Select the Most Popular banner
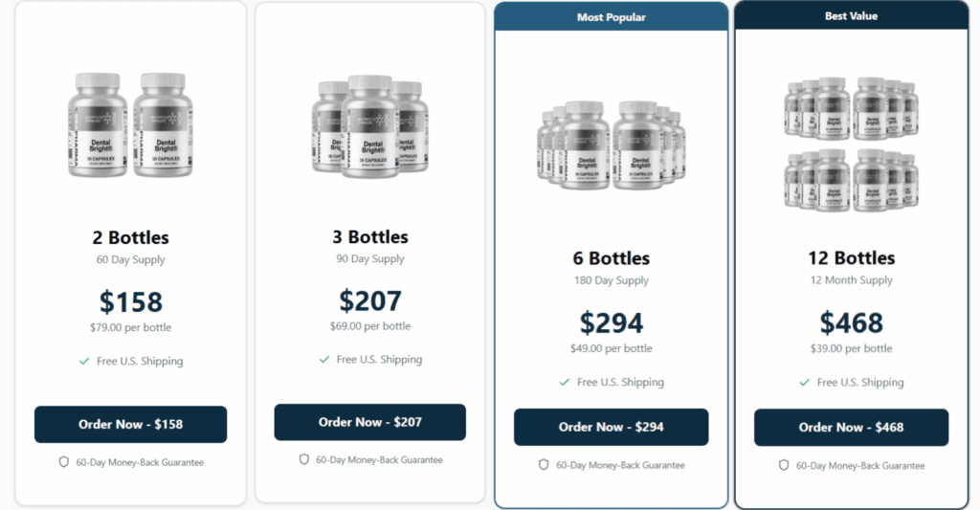980x510 pixels. pyautogui.click(x=612, y=17)
